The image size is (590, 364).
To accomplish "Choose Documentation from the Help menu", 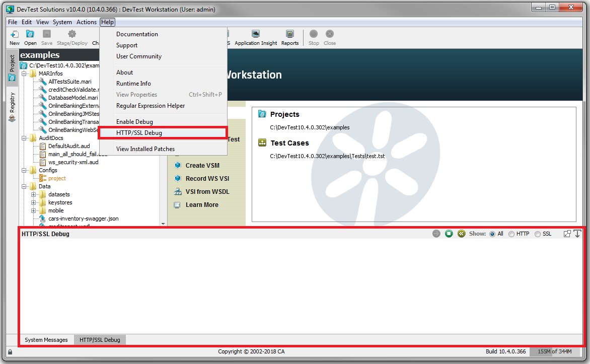I will (x=163, y=34).
